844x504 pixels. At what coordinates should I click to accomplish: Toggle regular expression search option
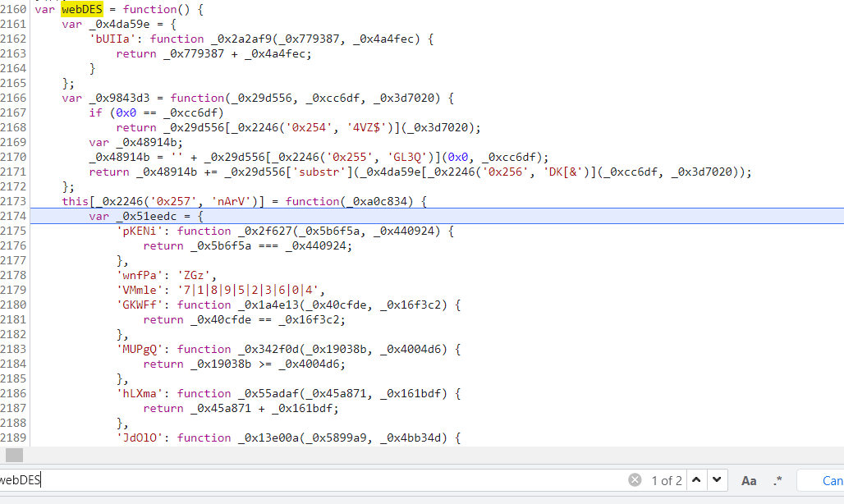coord(777,481)
